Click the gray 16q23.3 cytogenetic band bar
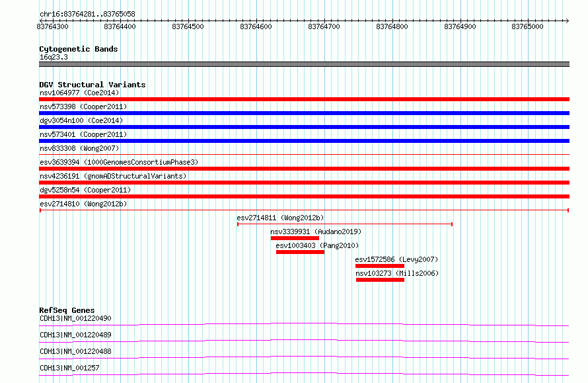The image size is (588, 383). click(304, 64)
